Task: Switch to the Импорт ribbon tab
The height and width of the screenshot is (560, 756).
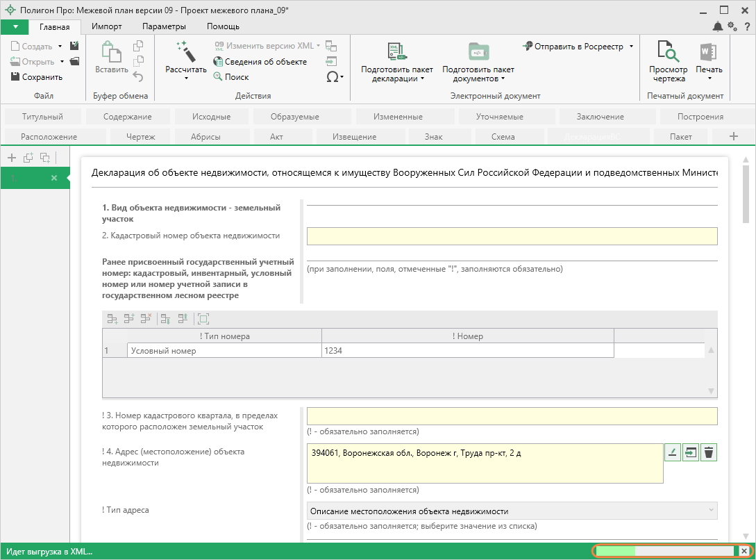Action: pos(106,26)
